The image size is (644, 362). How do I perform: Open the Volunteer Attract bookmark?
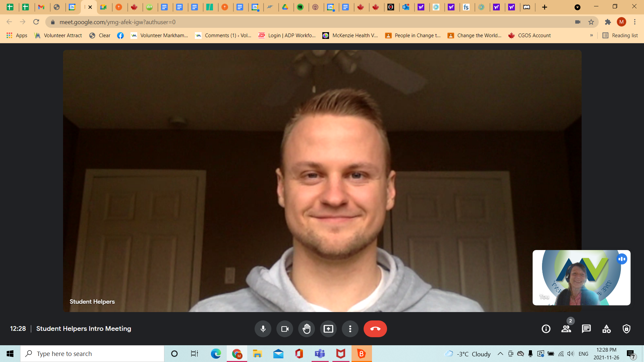(59, 36)
